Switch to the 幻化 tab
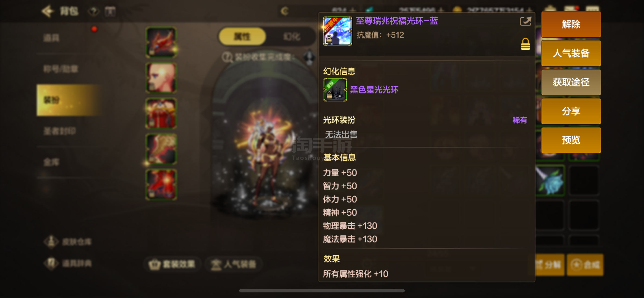The width and height of the screenshot is (644, 298). coord(291,37)
